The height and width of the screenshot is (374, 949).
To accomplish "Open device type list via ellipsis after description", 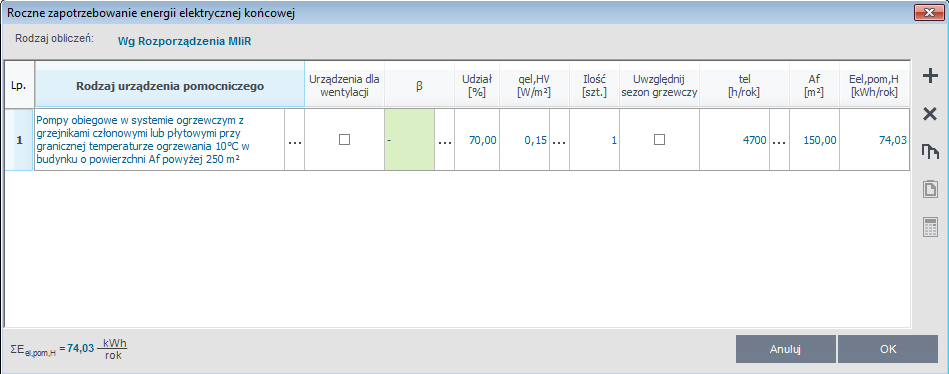I will click(295, 140).
